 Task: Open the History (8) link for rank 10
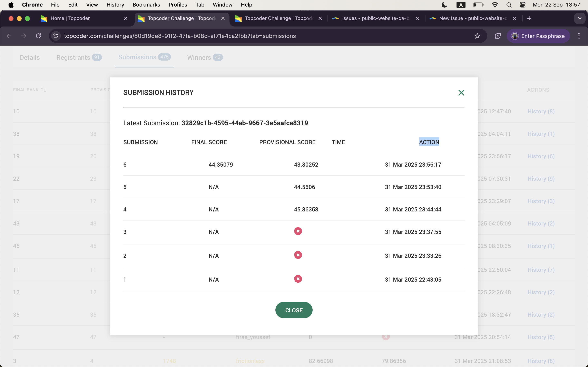pos(541,111)
